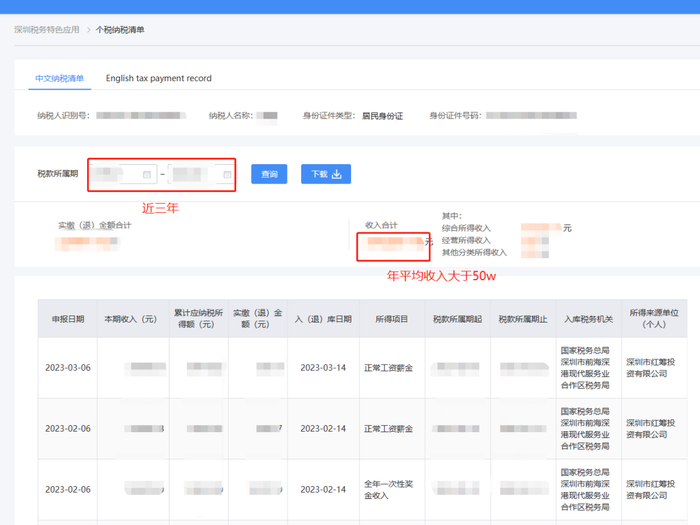Image resolution: width=700 pixels, height=525 pixels.
Task: Click 经营所得收入 label
Action: [x=466, y=240]
